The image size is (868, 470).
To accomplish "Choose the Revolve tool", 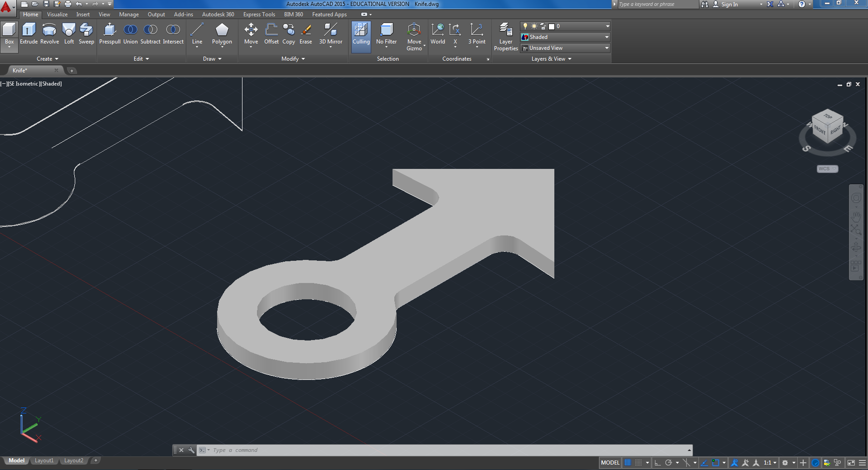I will point(49,34).
